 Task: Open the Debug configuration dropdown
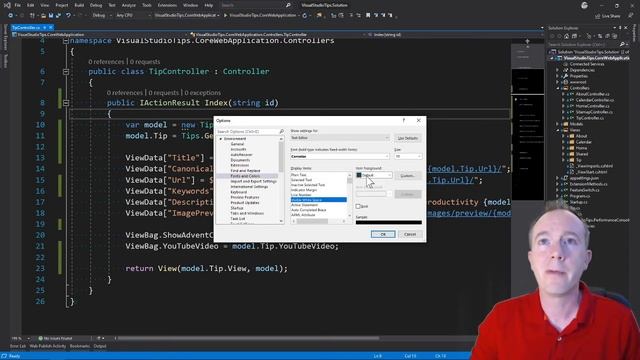[101, 16]
